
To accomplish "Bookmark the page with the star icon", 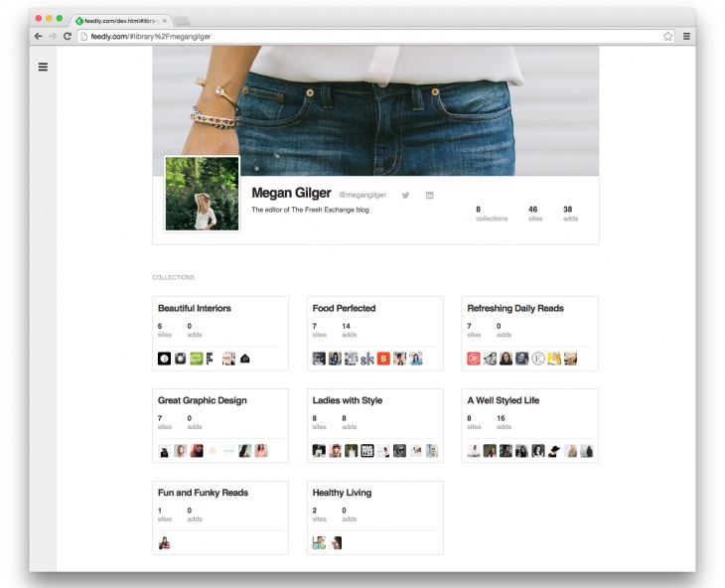I will point(667,36).
